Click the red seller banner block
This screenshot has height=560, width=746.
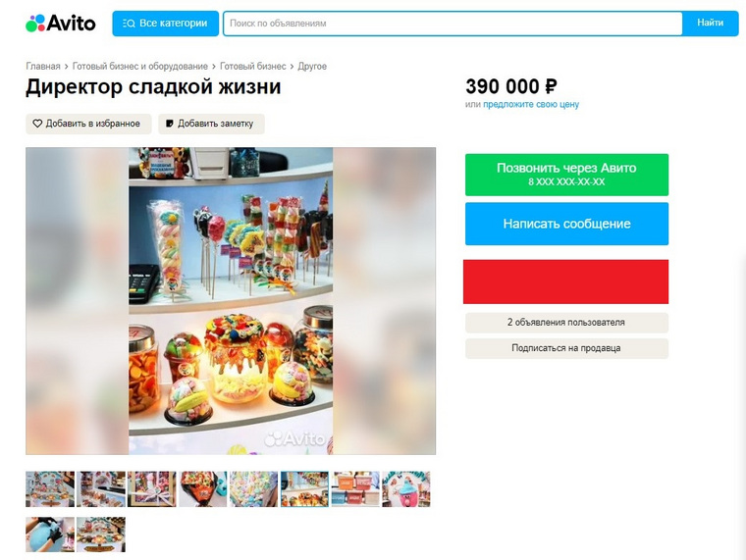566,281
